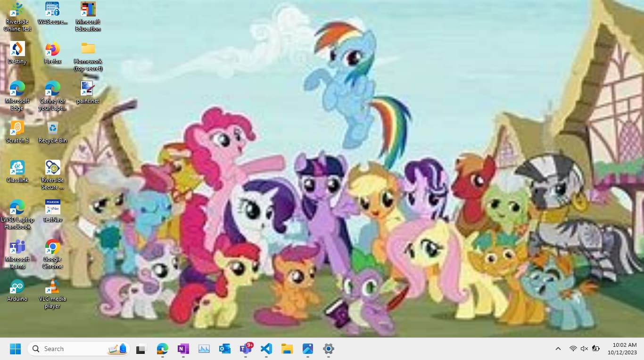Open the Recycle Bin
The image size is (644, 360).
tap(52, 132)
